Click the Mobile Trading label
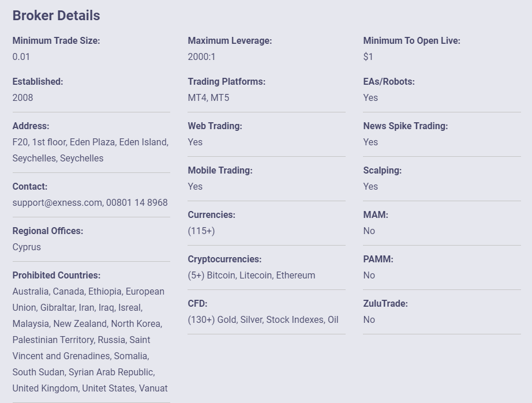Screen dimensions: 532x403 (220, 171)
